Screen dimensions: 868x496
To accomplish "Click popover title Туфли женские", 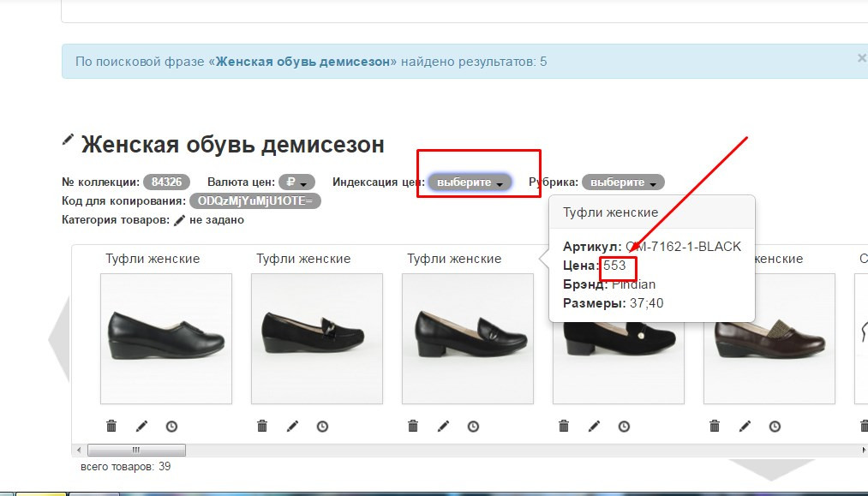I will tap(611, 212).
